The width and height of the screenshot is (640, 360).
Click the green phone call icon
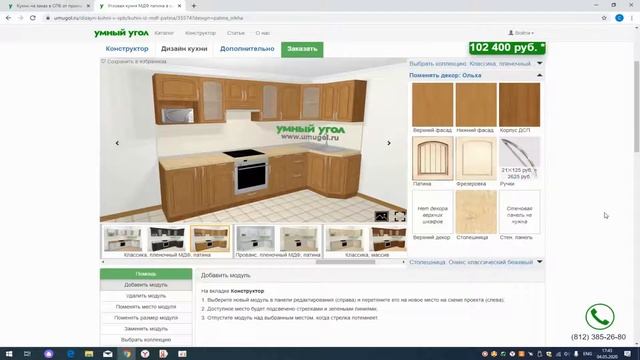[600, 317]
